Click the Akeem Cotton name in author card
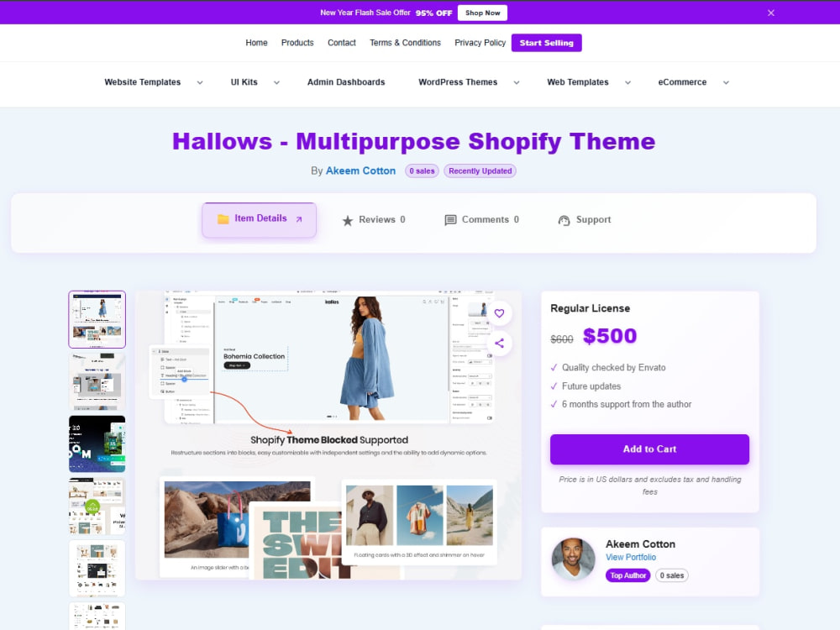840x630 pixels. tap(640, 543)
